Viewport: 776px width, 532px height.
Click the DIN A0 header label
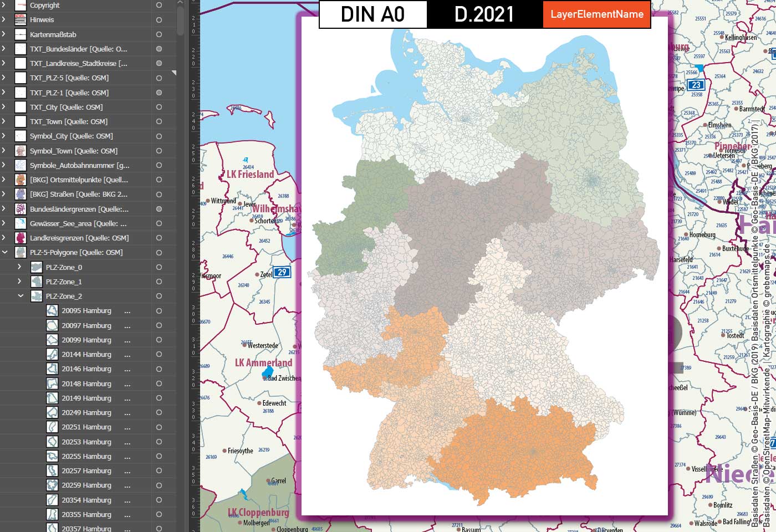(372, 15)
